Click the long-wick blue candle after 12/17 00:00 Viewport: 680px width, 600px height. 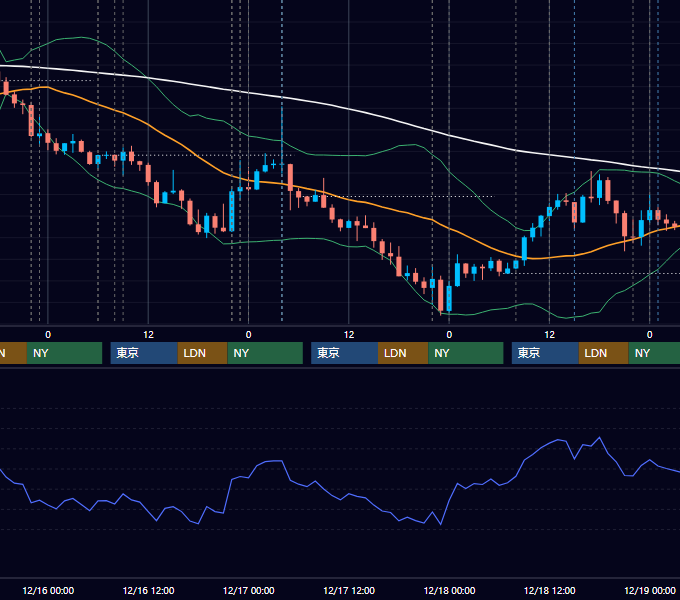pos(282,164)
